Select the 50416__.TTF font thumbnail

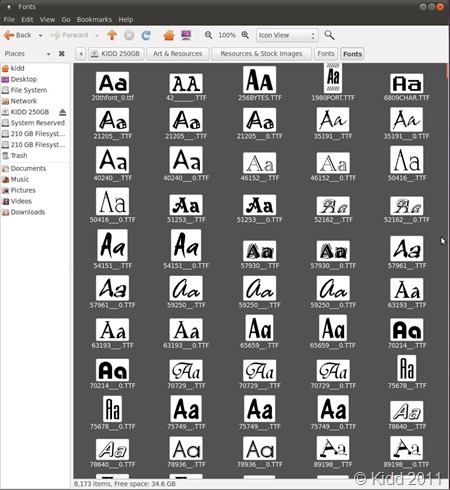pyautogui.click(x=407, y=160)
